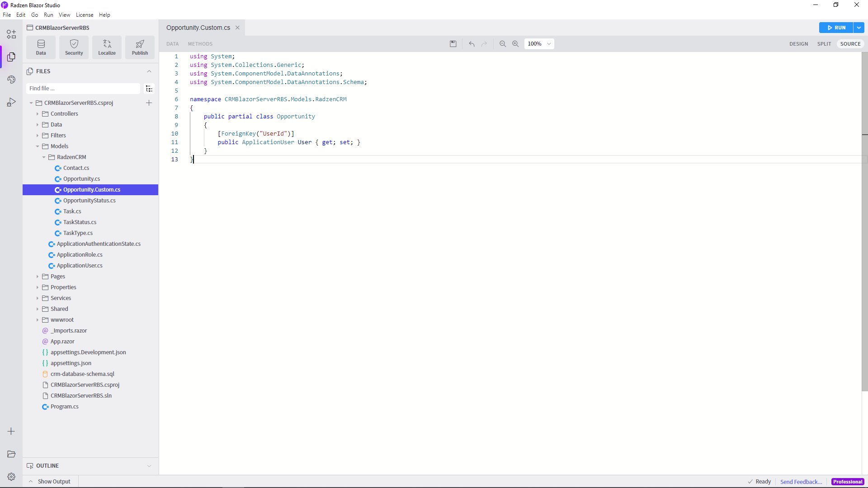Click Show Output
868x488 pixels.
[x=50, y=482]
